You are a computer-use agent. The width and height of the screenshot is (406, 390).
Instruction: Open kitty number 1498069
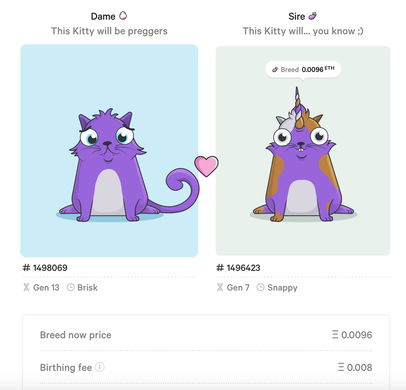(45, 268)
